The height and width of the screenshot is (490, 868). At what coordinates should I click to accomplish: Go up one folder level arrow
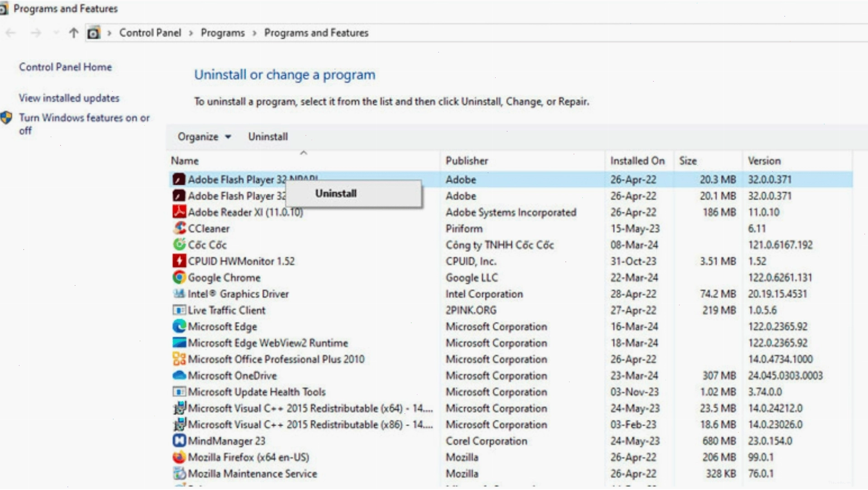(x=73, y=33)
